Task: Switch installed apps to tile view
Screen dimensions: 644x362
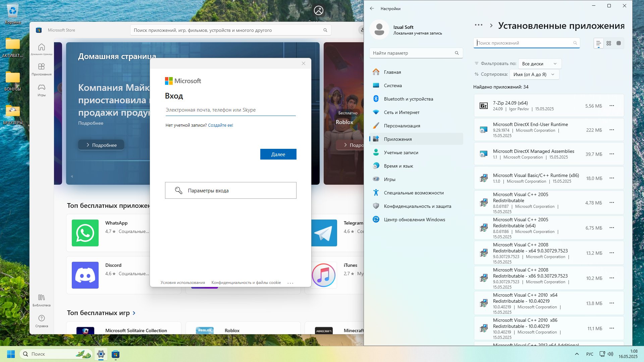Action: pyautogui.click(x=619, y=43)
